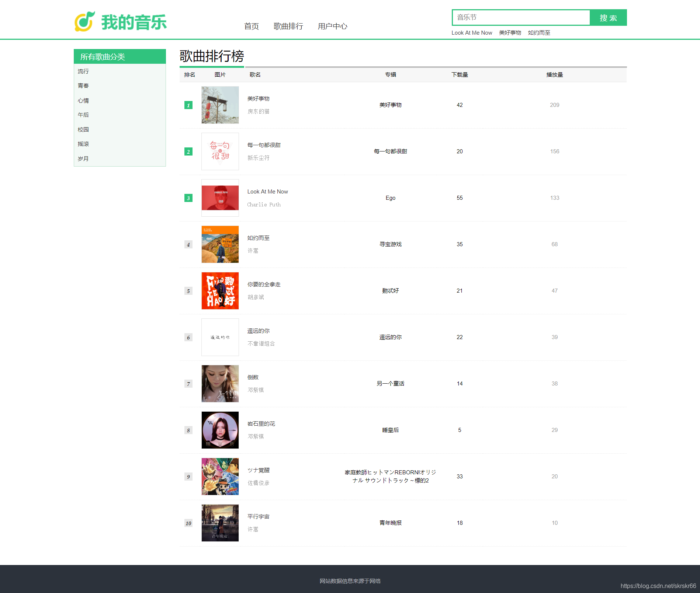Open song title 倒数
This screenshot has height=593, width=700.
tap(253, 377)
